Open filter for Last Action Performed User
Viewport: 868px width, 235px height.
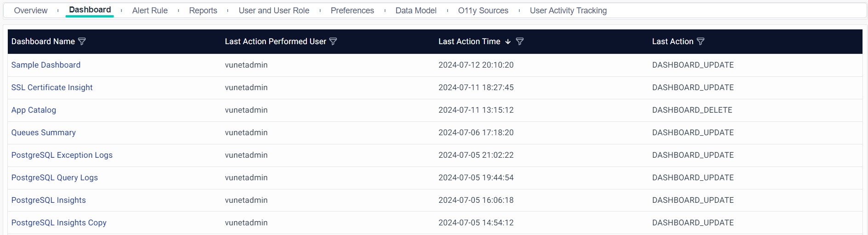333,41
